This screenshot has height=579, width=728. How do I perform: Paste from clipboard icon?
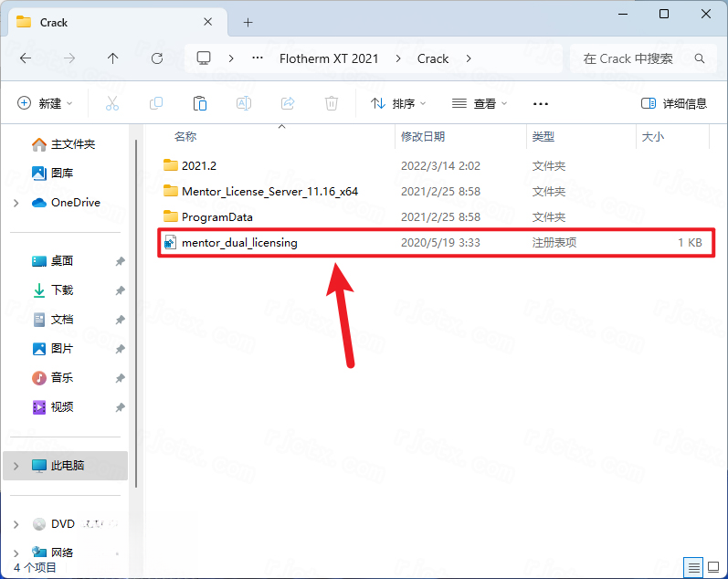pyautogui.click(x=200, y=103)
